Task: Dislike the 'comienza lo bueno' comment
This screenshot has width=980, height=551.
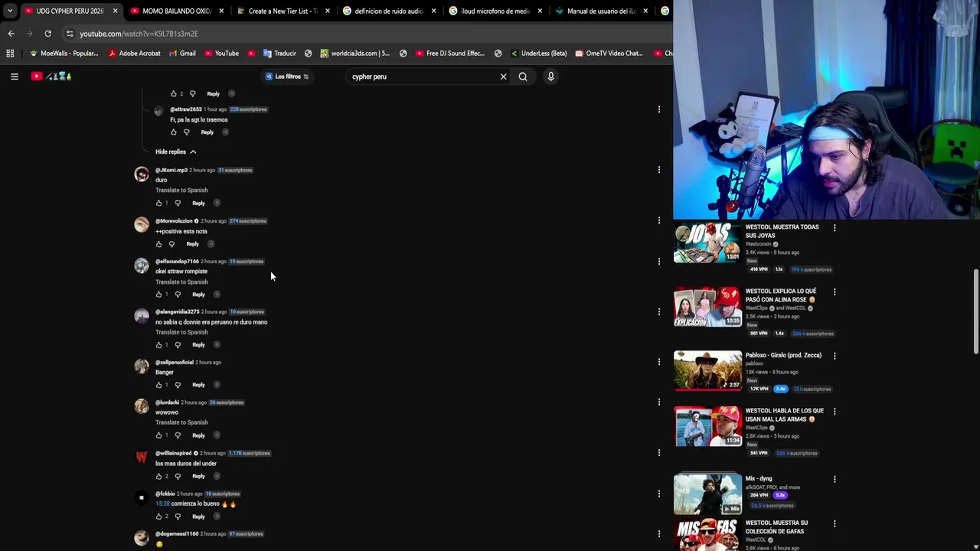Action: [178, 517]
